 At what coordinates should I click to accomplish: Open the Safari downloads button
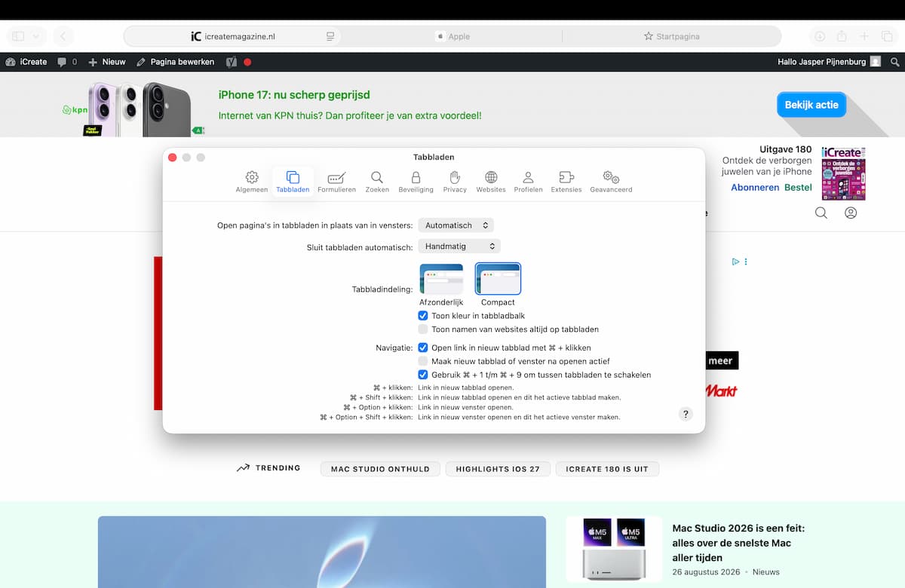click(820, 36)
